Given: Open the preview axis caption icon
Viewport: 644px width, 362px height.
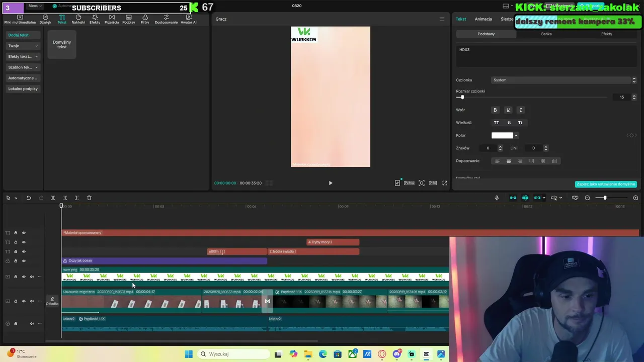Looking at the screenshot, I should [x=575, y=198].
